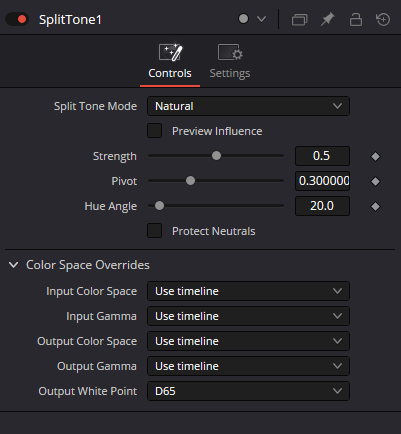Add keyframe for Pivot parameter
This screenshot has height=434, width=401.
pyautogui.click(x=375, y=181)
